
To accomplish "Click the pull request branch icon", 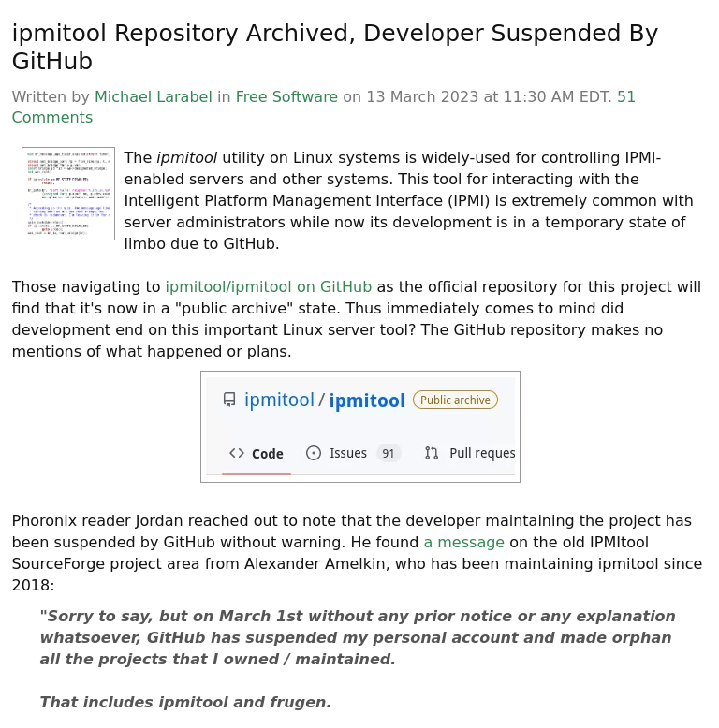I will click(432, 453).
